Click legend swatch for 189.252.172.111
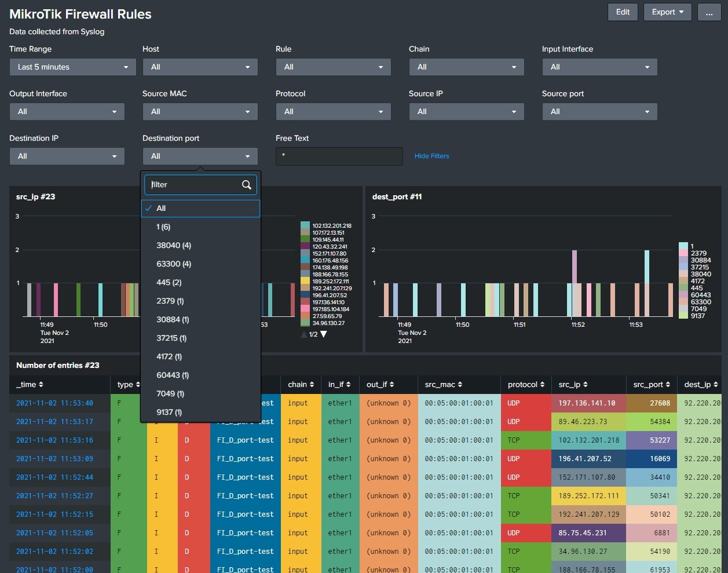 pyautogui.click(x=305, y=282)
